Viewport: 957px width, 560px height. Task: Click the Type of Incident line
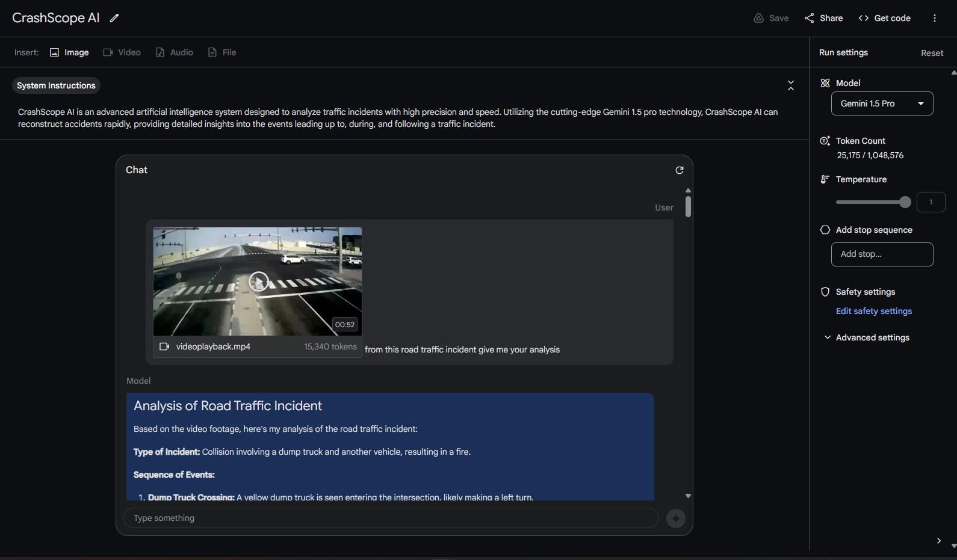click(302, 452)
